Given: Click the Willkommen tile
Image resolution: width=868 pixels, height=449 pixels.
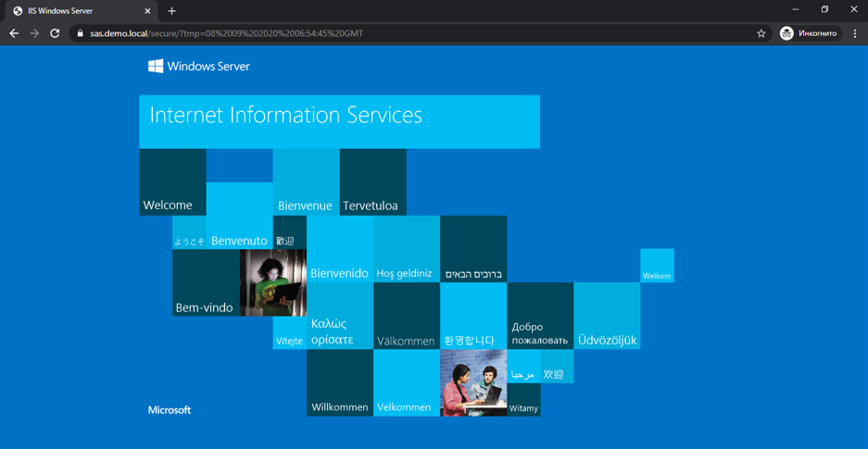Looking at the screenshot, I should (x=340, y=382).
